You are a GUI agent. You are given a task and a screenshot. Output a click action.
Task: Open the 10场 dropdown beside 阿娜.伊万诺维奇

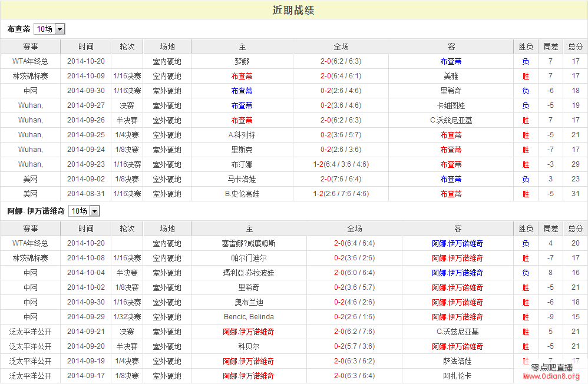pos(84,211)
